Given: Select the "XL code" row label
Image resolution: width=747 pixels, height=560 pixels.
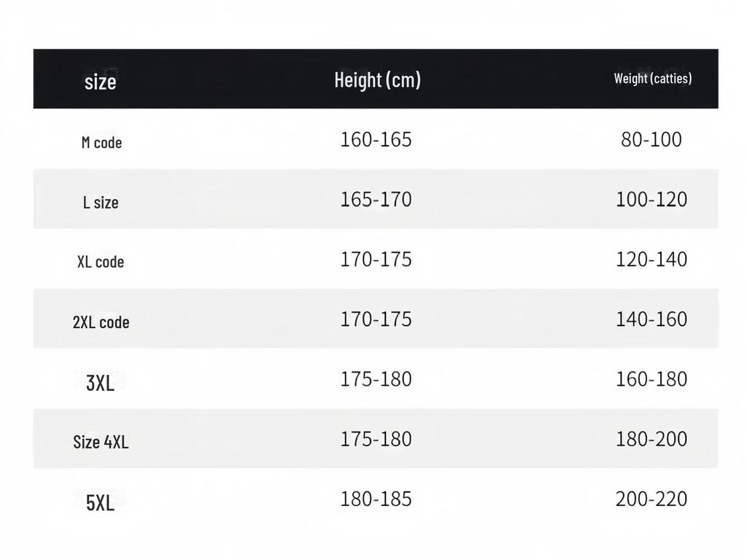Looking at the screenshot, I should pyautogui.click(x=101, y=262).
